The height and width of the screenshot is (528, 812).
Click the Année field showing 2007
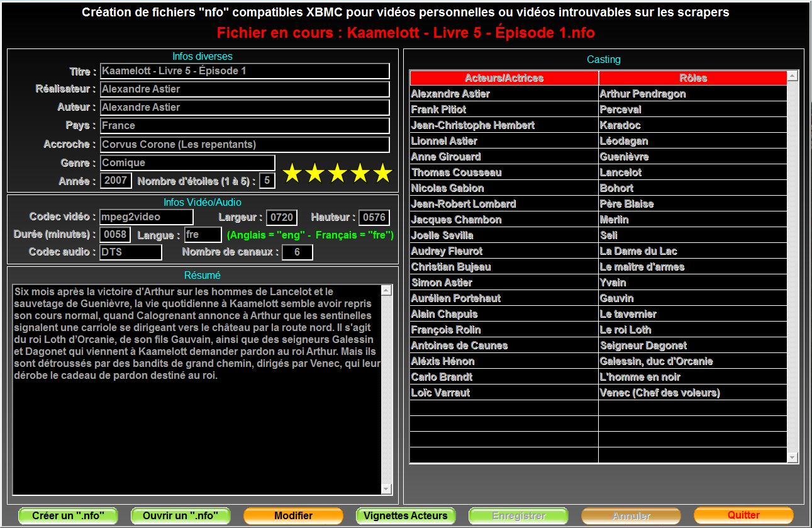pos(116,181)
